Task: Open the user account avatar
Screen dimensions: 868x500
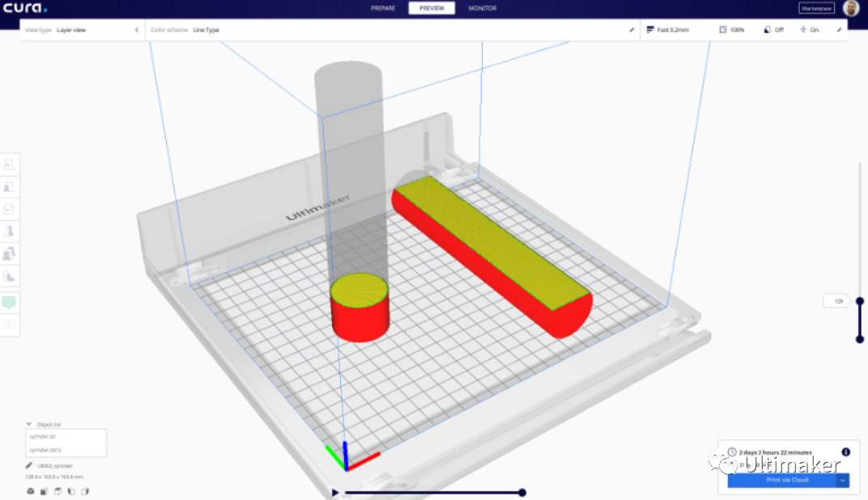Action: 851,8
